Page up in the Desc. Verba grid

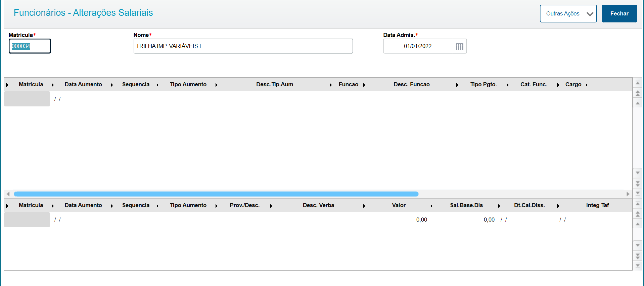(x=638, y=214)
